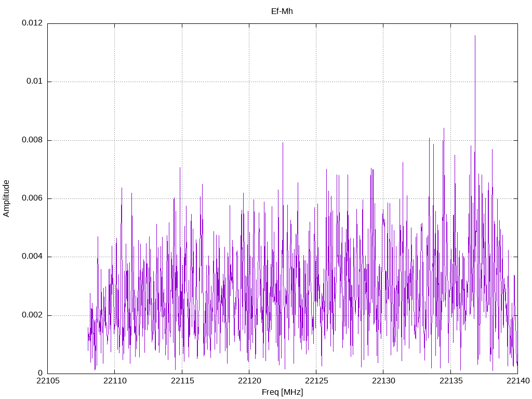
Task: Click the x-axis tick value 22125
Action: click(316, 381)
